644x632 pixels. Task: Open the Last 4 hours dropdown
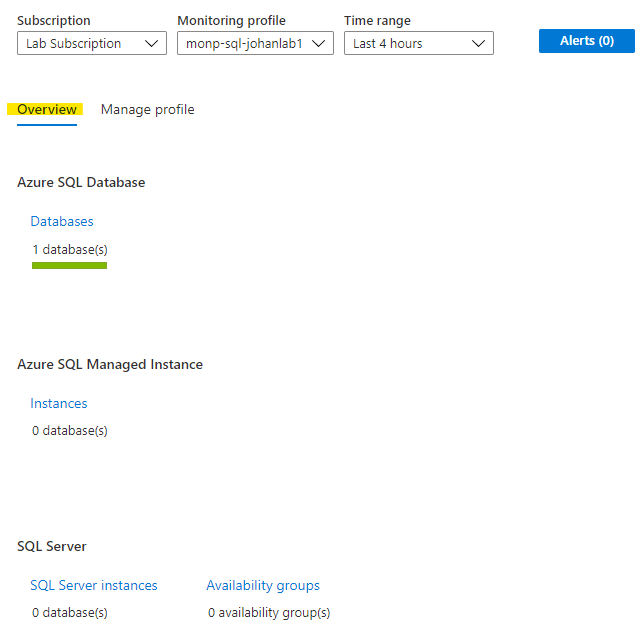point(418,43)
